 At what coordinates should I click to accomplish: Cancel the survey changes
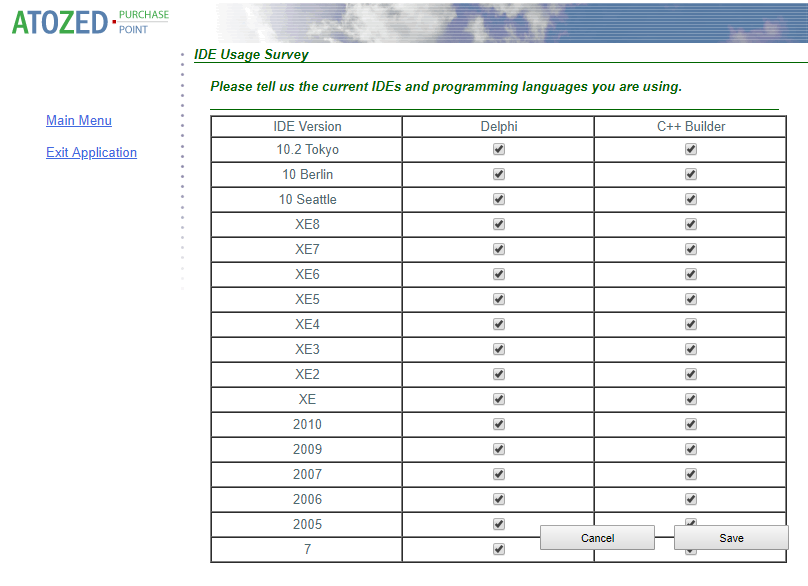(597, 538)
